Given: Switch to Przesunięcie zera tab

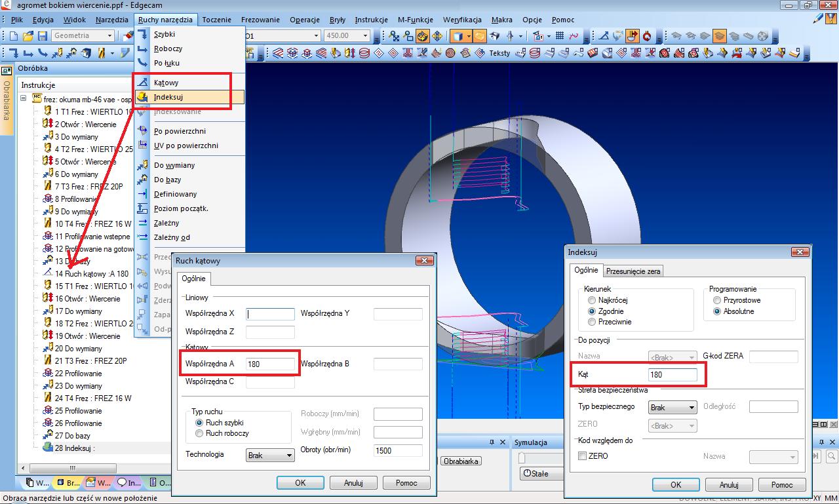Looking at the screenshot, I should [x=633, y=271].
